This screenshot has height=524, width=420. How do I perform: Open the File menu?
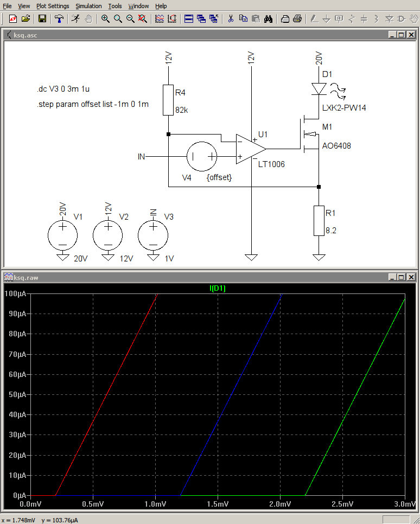point(7,6)
